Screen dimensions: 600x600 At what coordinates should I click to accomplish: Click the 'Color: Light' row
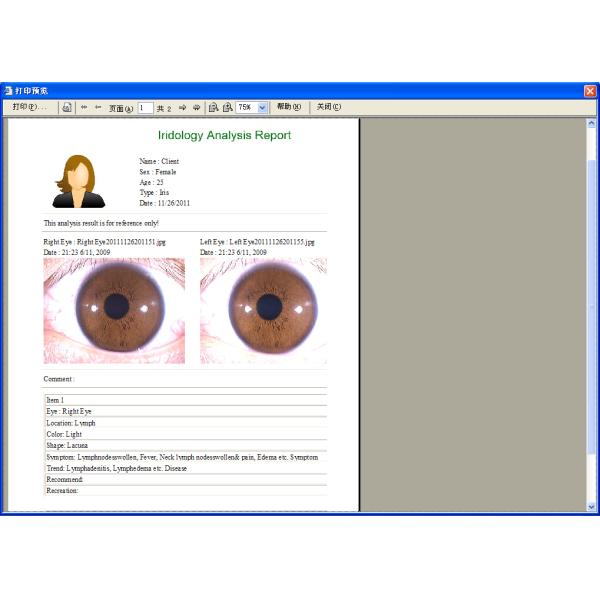(x=186, y=434)
